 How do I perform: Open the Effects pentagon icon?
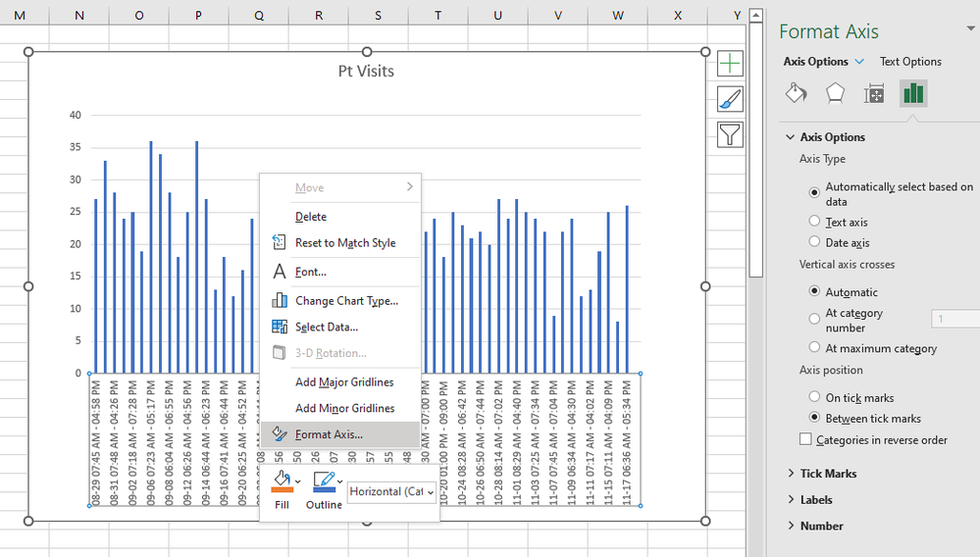[835, 93]
